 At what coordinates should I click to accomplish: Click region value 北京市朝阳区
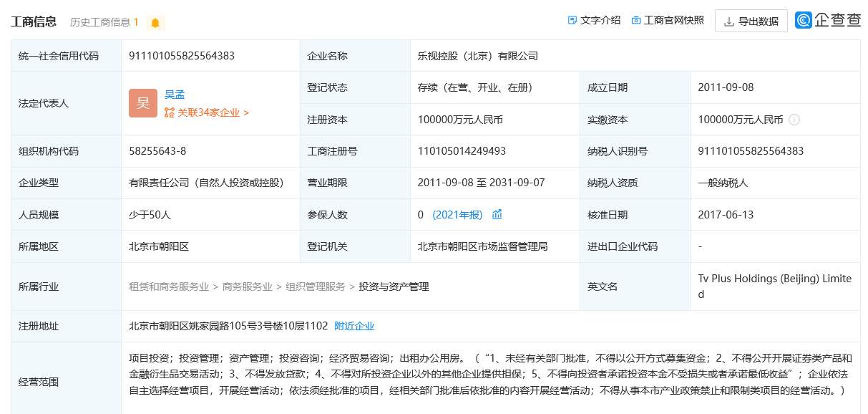click(x=159, y=246)
